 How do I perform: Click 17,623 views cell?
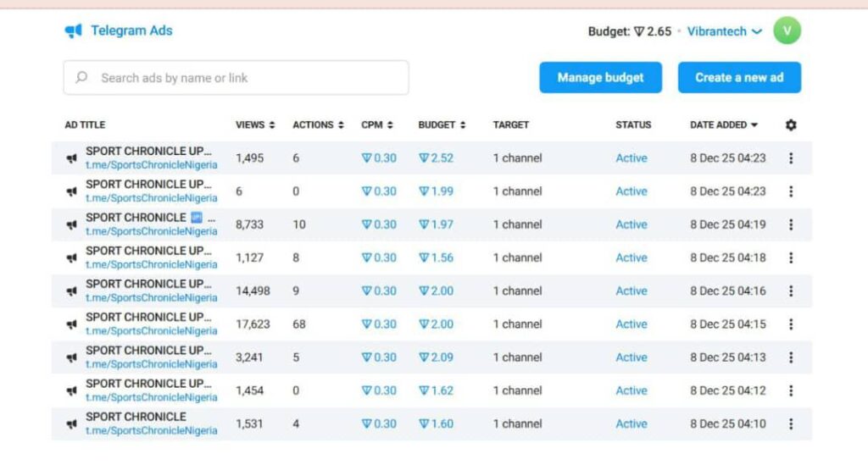click(253, 324)
